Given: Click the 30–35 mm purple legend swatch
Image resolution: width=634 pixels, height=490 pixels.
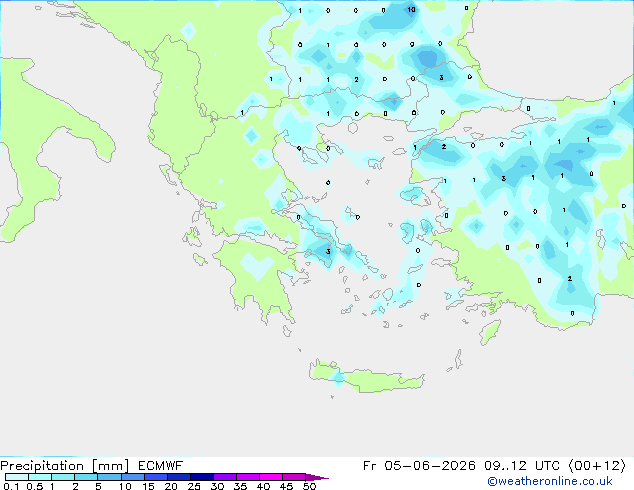Looking at the screenshot, I should 225,477.
